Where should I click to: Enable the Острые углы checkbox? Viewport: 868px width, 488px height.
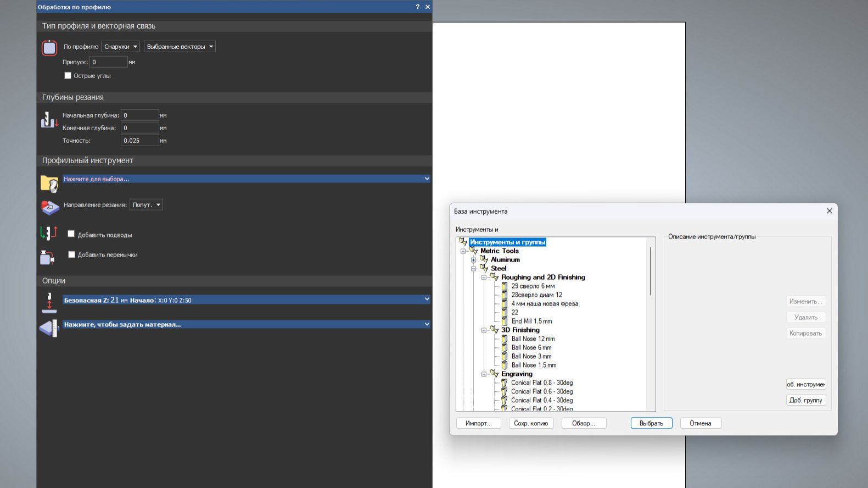click(x=68, y=75)
